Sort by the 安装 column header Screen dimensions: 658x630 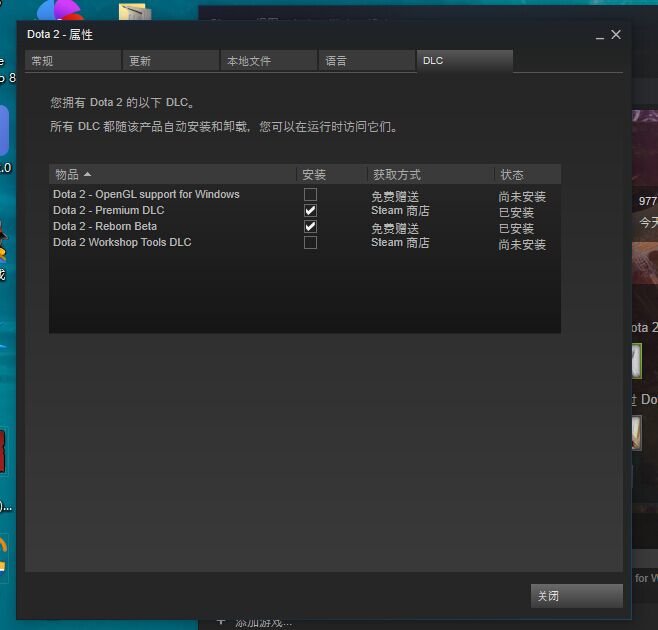(332, 174)
